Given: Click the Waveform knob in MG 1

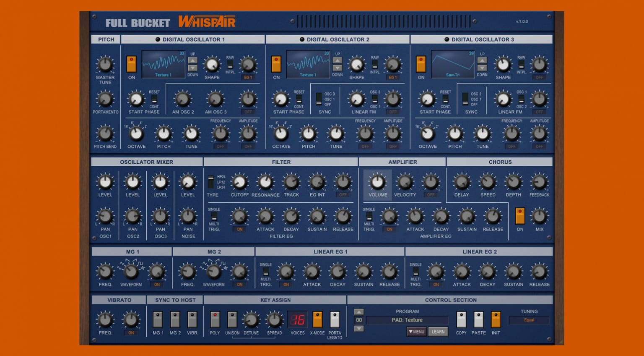Looking at the screenshot, I should point(131,272).
